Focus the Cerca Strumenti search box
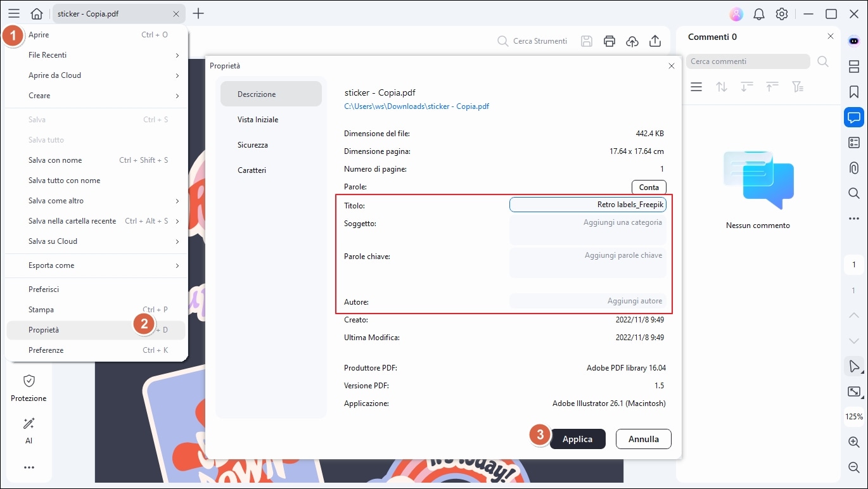The image size is (868, 489). pyautogui.click(x=532, y=41)
